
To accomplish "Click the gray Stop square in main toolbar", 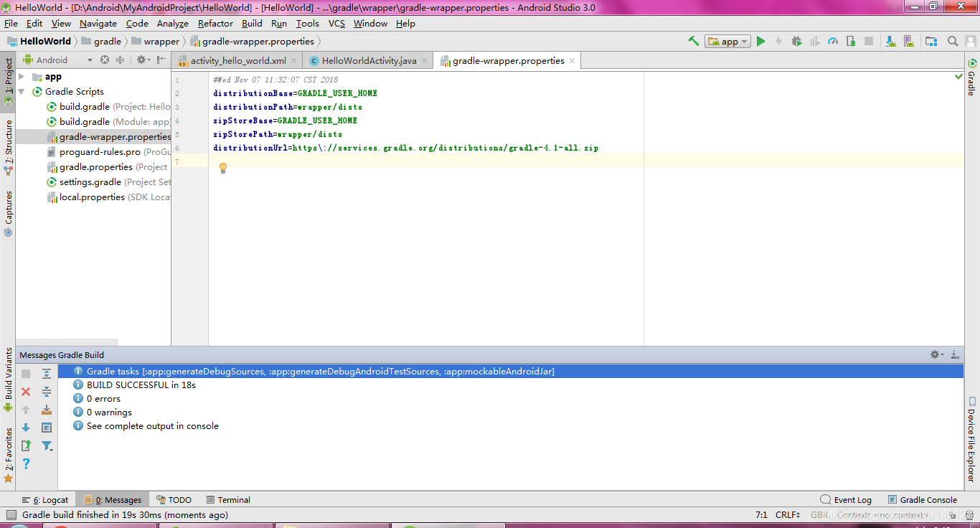I will pos(868,41).
